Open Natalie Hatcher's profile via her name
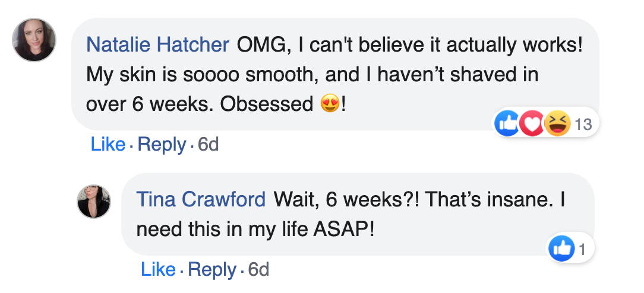 tap(157, 45)
